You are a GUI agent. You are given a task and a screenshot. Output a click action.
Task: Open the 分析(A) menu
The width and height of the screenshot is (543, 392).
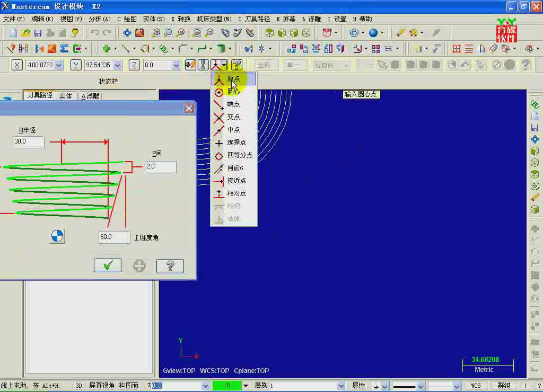(99, 19)
